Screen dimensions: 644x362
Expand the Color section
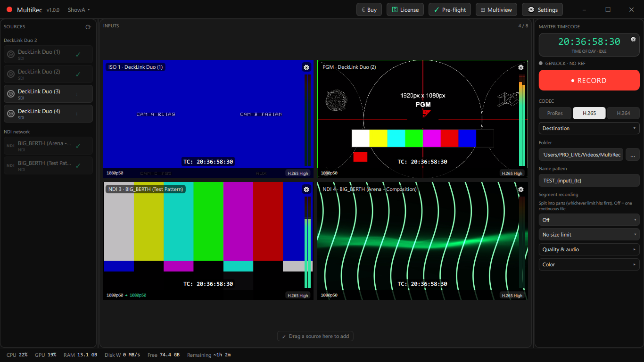589,264
